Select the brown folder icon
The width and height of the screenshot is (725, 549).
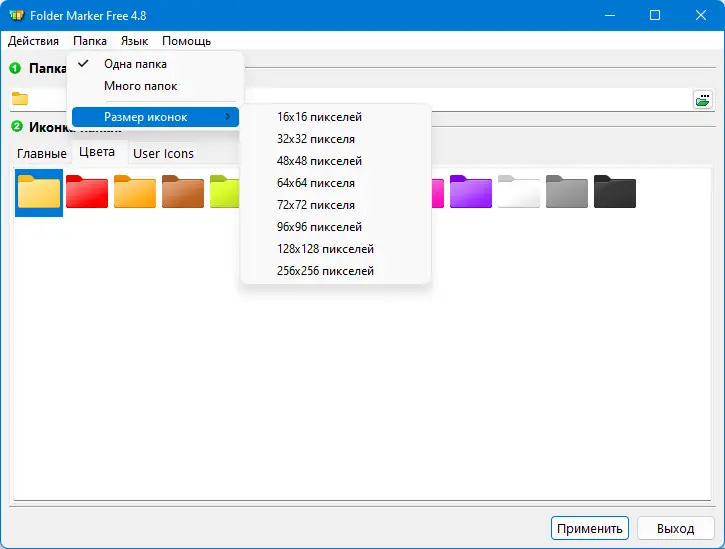point(183,191)
